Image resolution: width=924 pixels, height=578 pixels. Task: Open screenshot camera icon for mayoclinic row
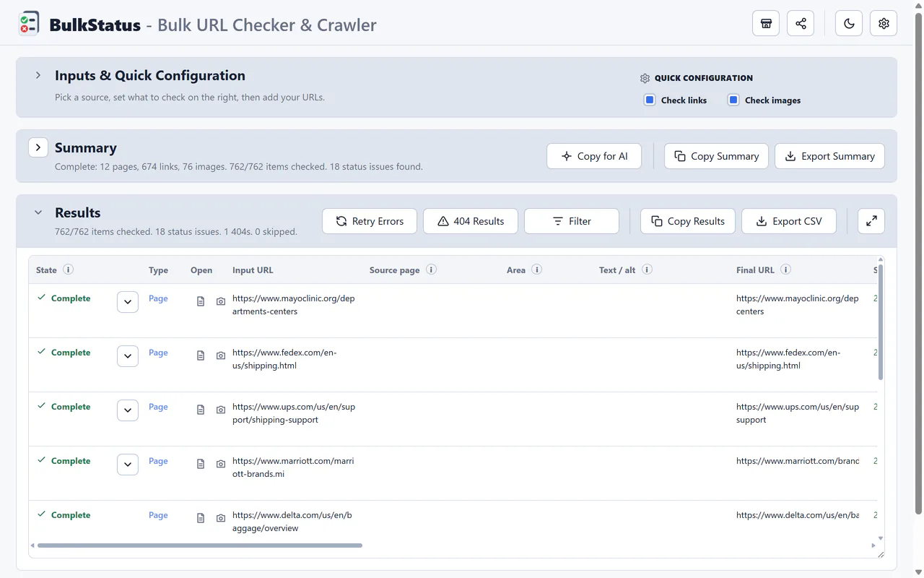coord(221,301)
